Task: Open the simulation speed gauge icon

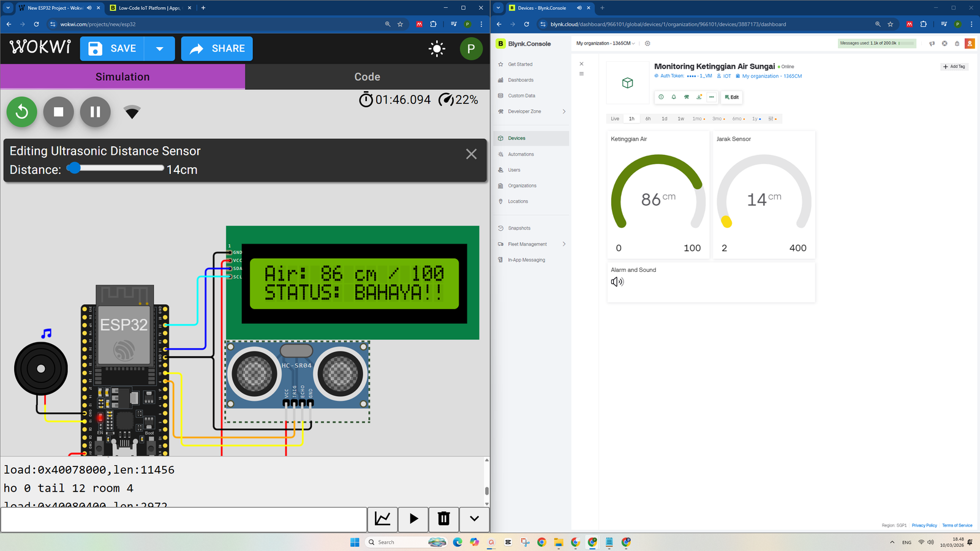Action: (x=447, y=100)
